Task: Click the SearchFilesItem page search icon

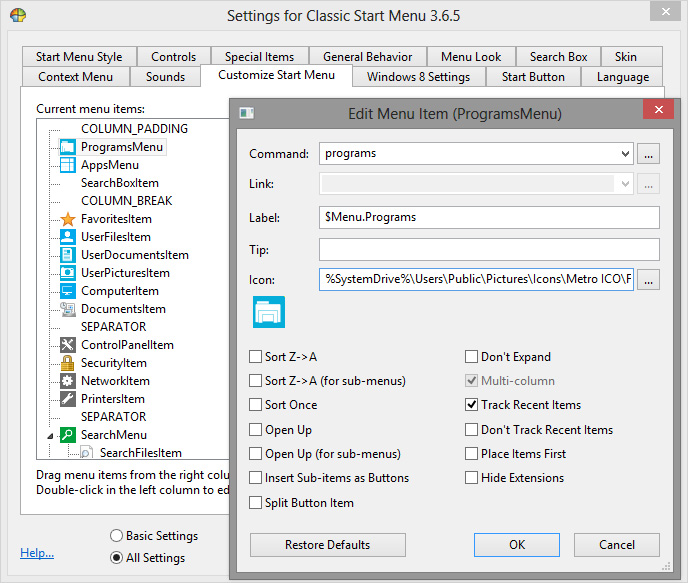Action: tap(86, 452)
